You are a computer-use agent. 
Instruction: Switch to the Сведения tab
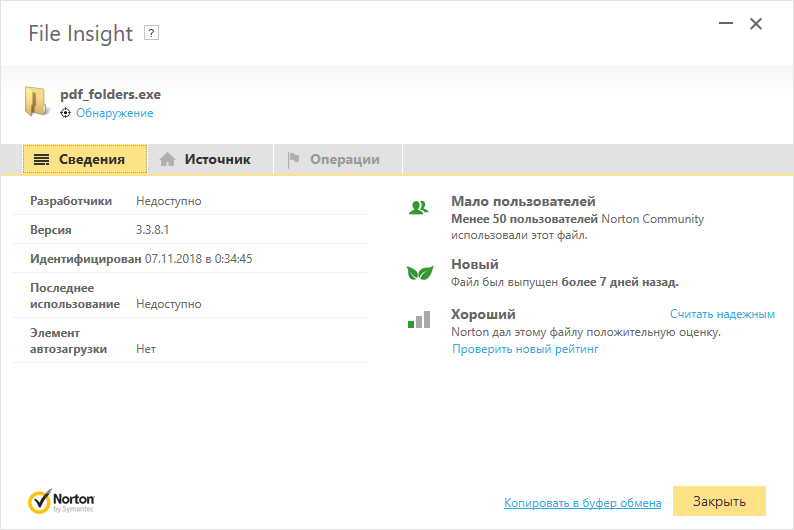point(85,159)
